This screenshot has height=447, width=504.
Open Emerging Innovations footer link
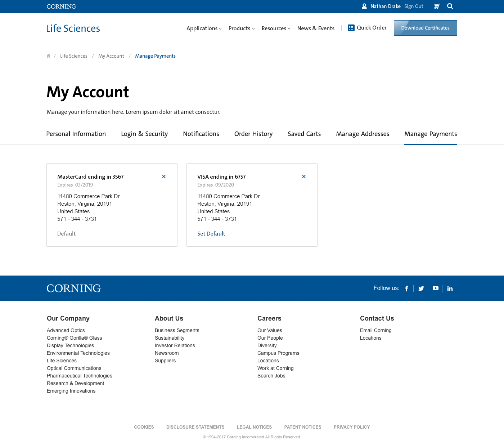tap(71, 391)
